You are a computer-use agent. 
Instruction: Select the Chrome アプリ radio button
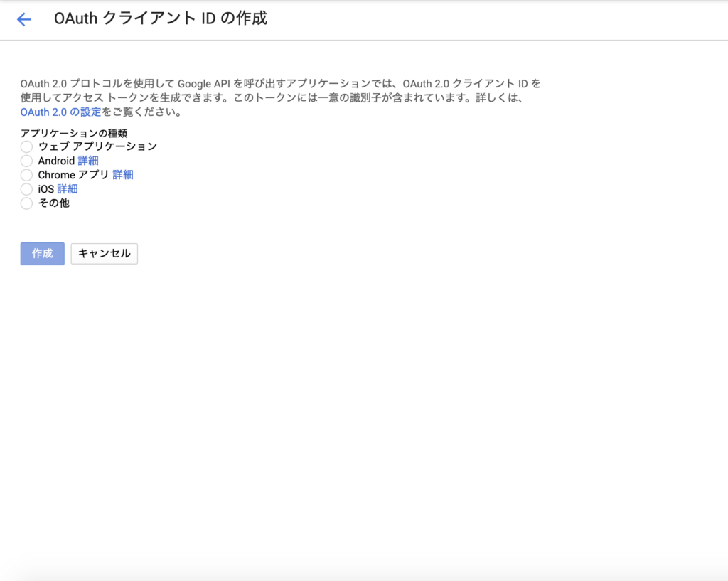coord(26,175)
